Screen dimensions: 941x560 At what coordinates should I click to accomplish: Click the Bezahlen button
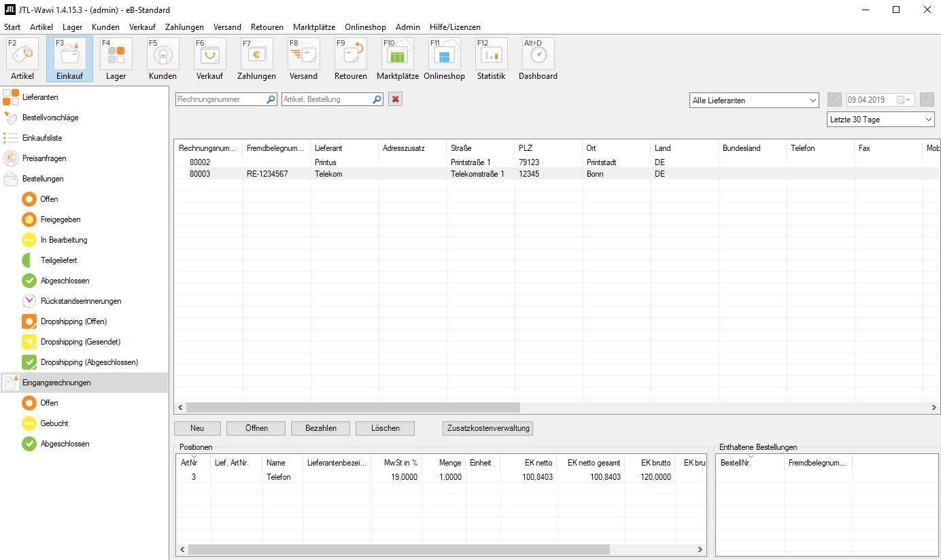pyautogui.click(x=320, y=428)
